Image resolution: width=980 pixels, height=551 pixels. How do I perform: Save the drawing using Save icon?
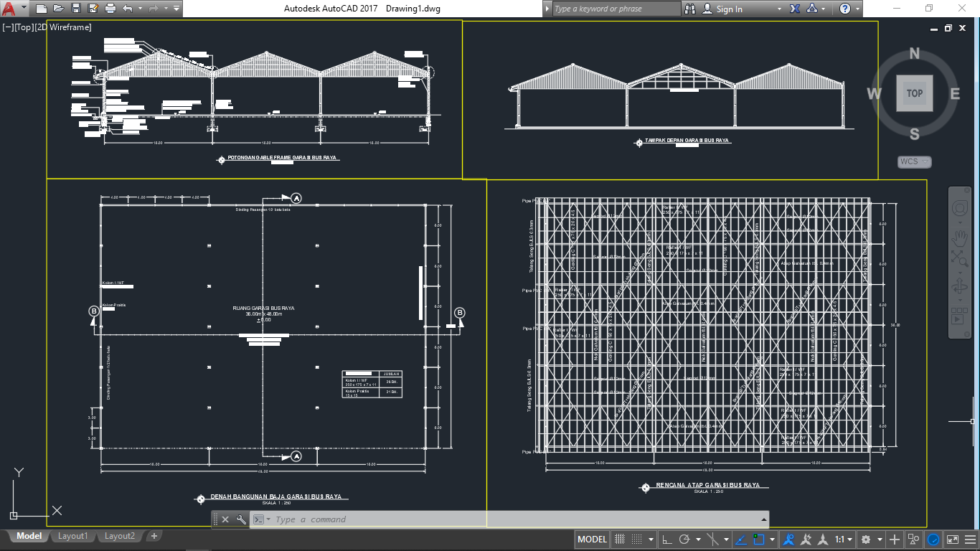click(75, 8)
